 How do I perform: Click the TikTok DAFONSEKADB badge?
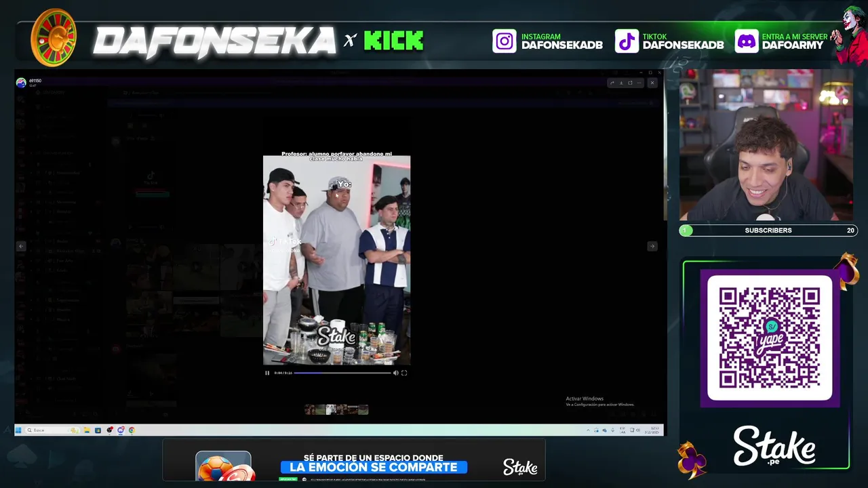point(669,41)
